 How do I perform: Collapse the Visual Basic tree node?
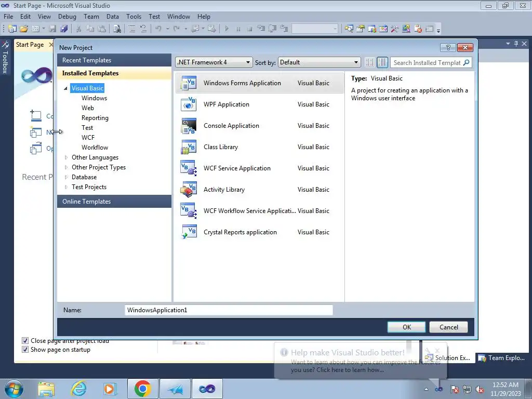[x=65, y=88]
